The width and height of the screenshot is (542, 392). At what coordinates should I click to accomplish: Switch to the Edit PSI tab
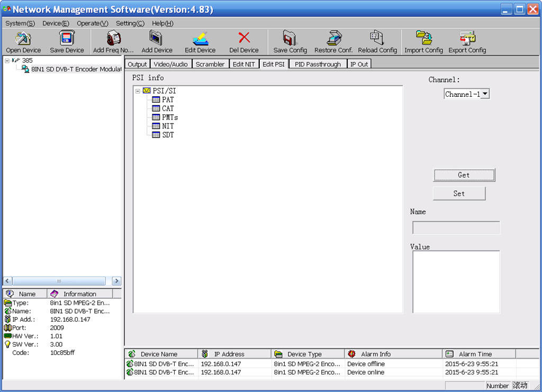click(274, 64)
